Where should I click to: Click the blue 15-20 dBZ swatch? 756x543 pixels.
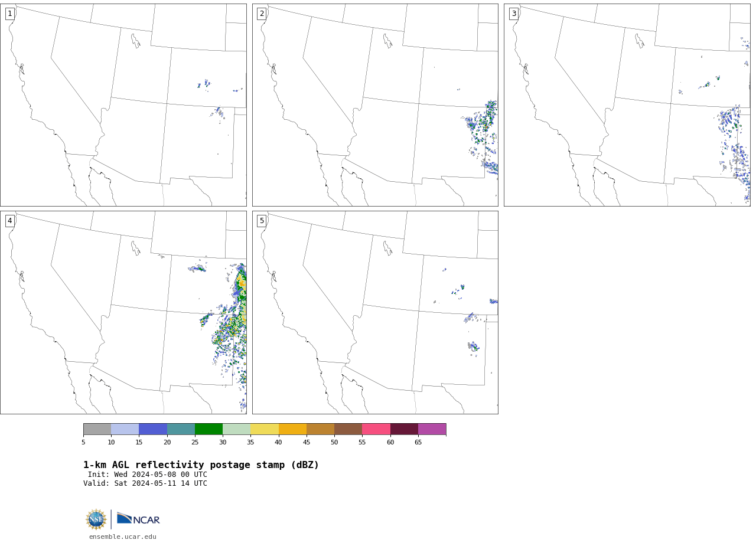pos(153,429)
